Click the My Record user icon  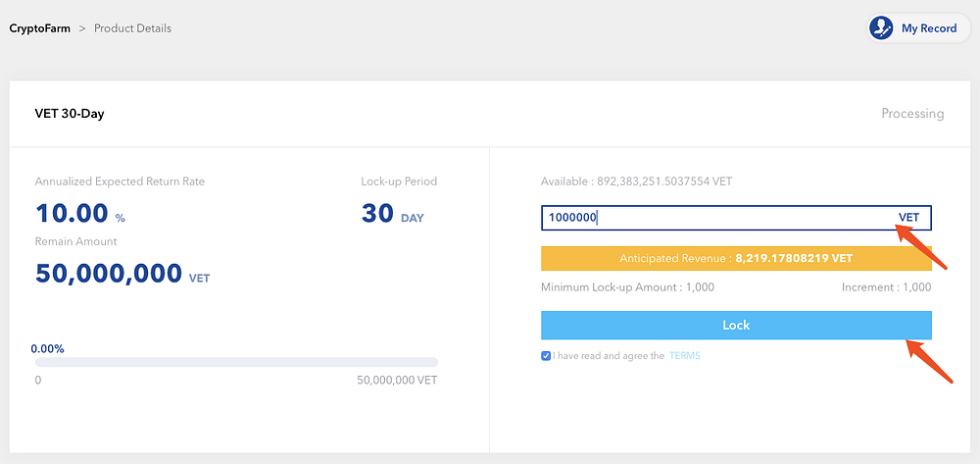881,28
